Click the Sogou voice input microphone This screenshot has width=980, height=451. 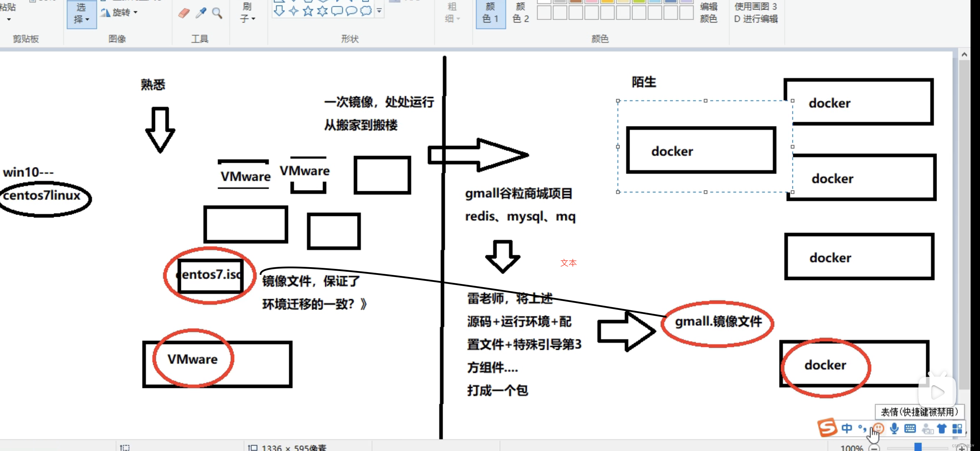(x=894, y=428)
